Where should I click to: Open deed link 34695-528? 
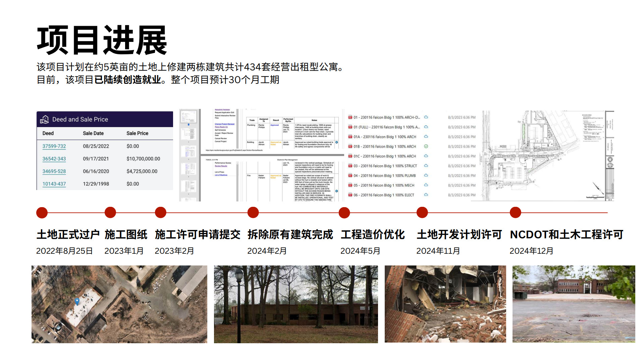(54, 171)
